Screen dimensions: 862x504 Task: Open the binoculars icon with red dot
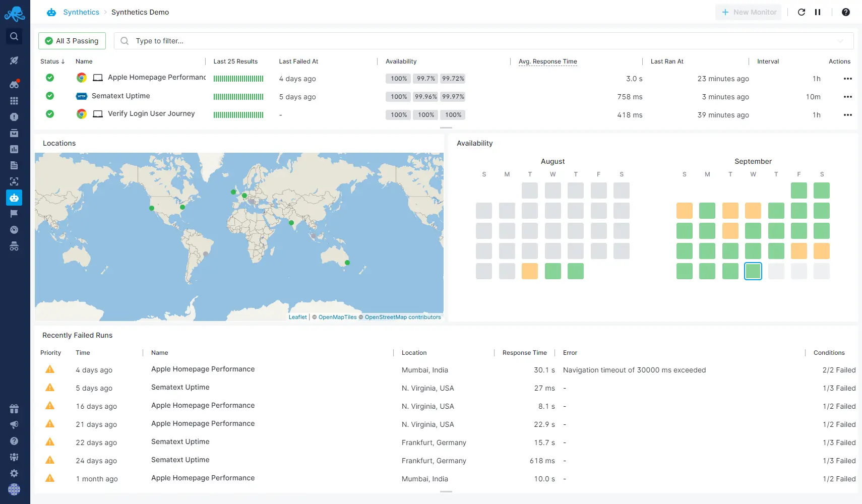pos(14,84)
